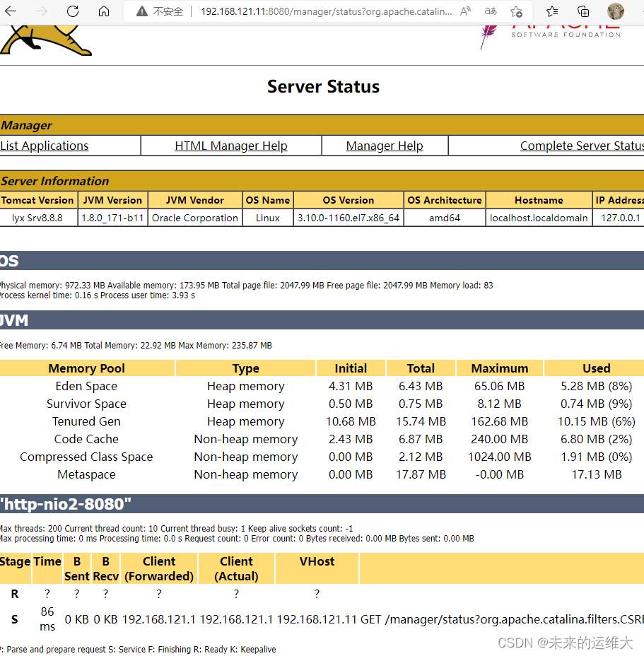Open the List Applications link
The height and width of the screenshot is (656, 644).
(x=45, y=146)
